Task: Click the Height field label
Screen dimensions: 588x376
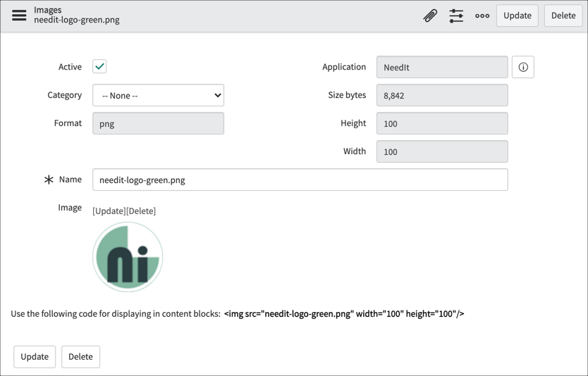Action: [353, 123]
